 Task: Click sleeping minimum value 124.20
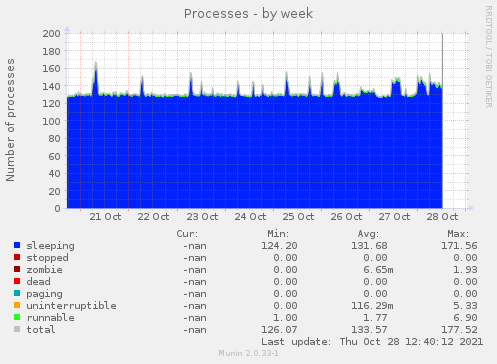point(279,246)
